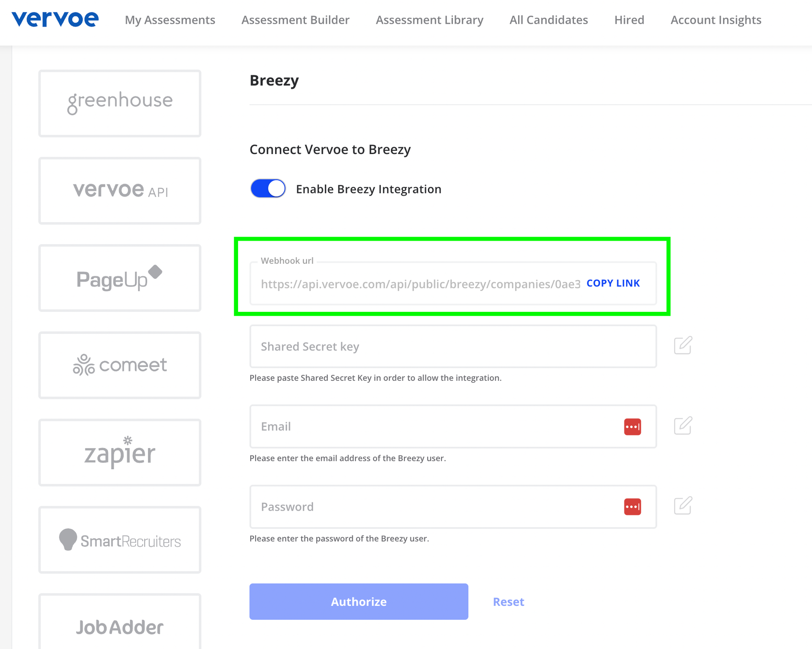Click edit icon beside Password field
The width and height of the screenshot is (812, 649).
tap(683, 506)
